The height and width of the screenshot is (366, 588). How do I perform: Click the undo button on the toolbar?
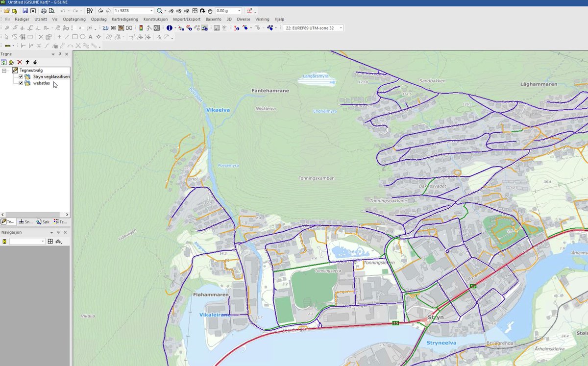pos(63,10)
